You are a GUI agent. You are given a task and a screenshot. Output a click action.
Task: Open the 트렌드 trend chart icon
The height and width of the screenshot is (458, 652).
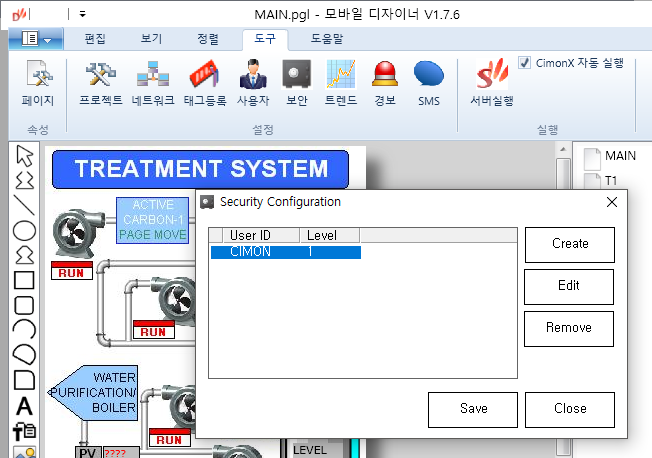pyautogui.click(x=341, y=83)
